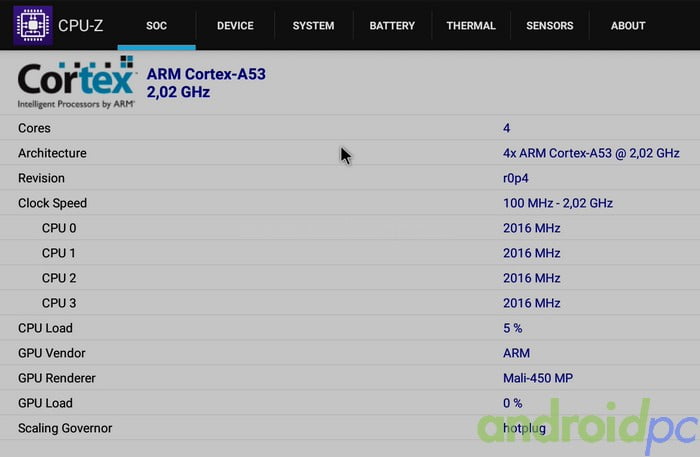Viewport: 700px width, 457px height.
Task: Click the Architecture label
Action: coord(52,153)
